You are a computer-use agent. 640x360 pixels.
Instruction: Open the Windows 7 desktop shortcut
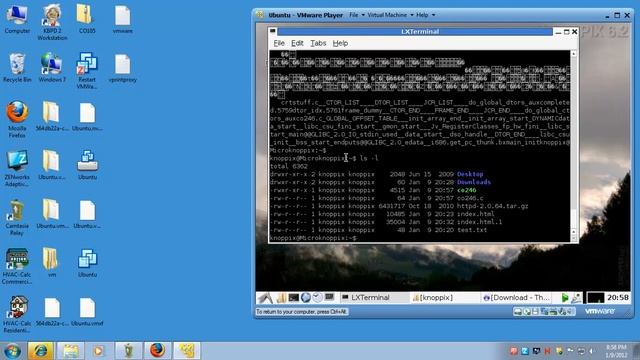(x=52, y=67)
